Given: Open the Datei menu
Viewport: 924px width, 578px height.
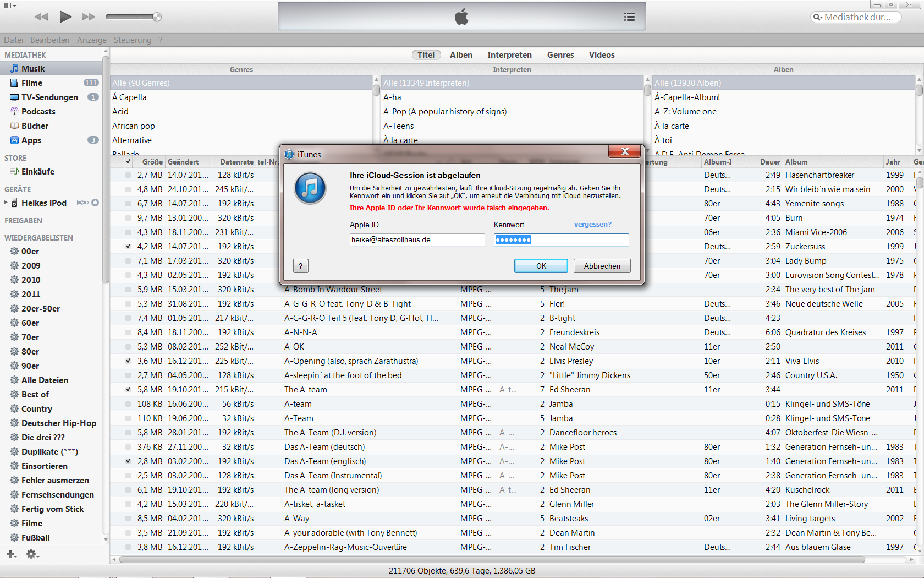Looking at the screenshot, I should tap(14, 40).
